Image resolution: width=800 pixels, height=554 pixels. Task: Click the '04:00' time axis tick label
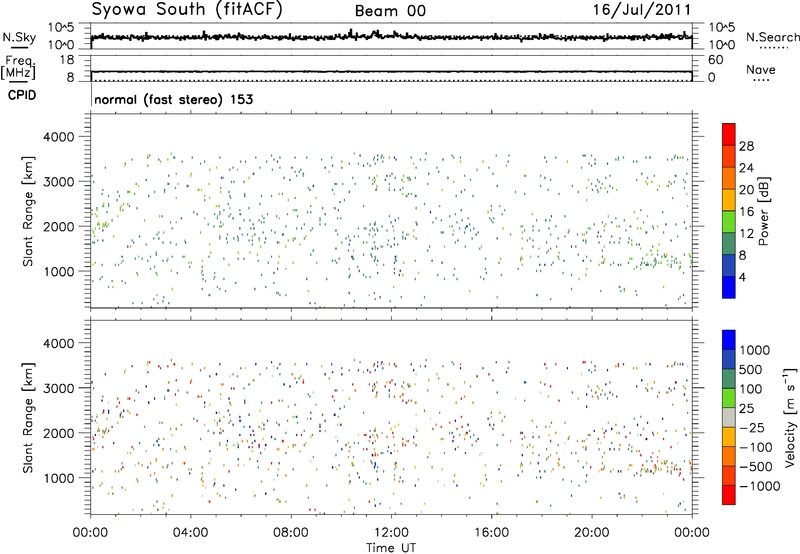pos(190,533)
